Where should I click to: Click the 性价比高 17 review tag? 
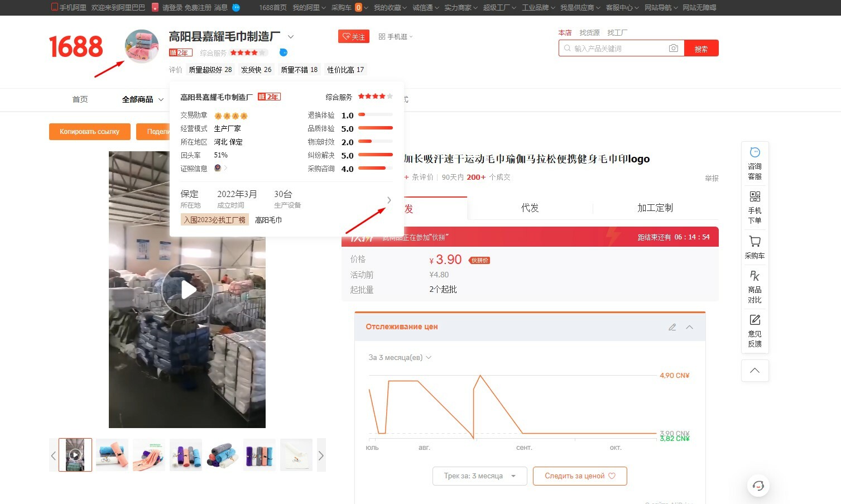point(345,70)
